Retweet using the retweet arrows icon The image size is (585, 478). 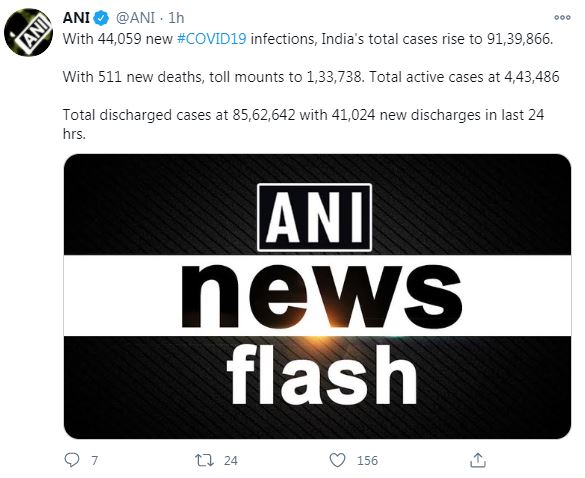coord(205,460)
